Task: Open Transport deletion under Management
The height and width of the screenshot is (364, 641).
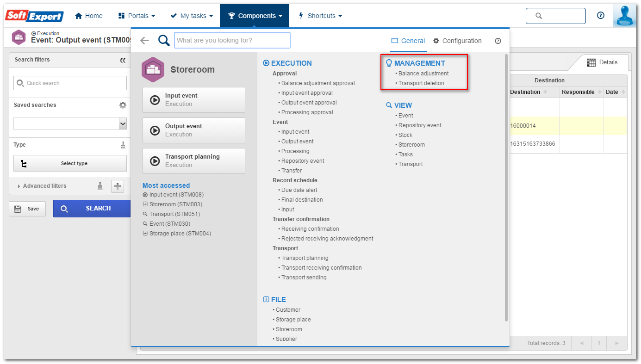Action: 421,83
